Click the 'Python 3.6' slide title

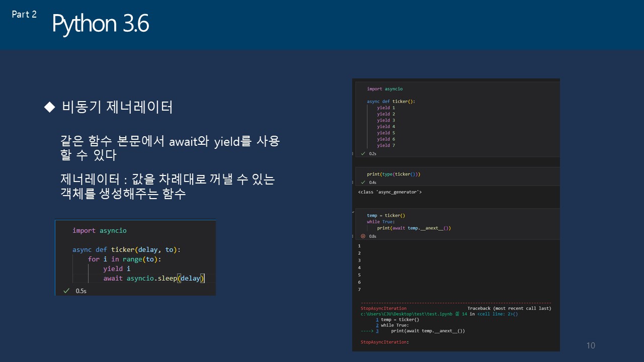[101, 24]
